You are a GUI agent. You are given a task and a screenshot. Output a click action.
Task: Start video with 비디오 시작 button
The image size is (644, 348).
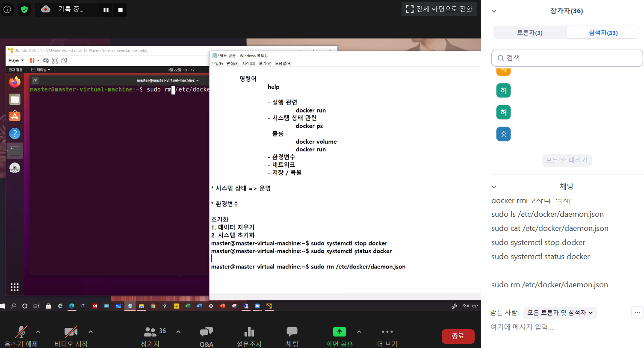(x=71, y=332)
